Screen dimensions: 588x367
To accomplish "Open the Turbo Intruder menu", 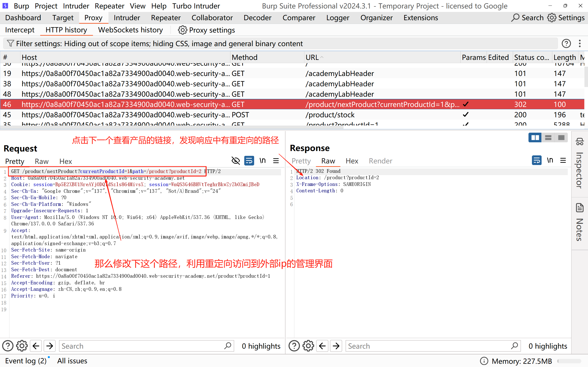I will [196, 6].
